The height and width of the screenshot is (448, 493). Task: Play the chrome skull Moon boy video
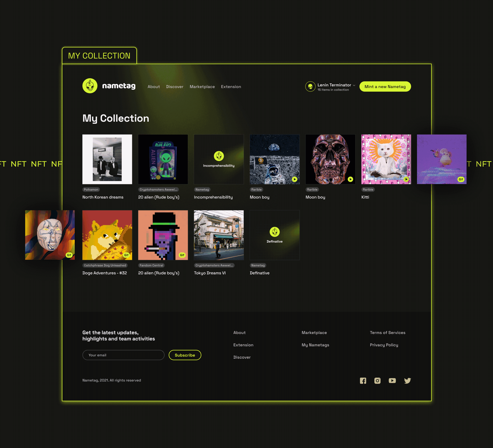coord(350,179)
